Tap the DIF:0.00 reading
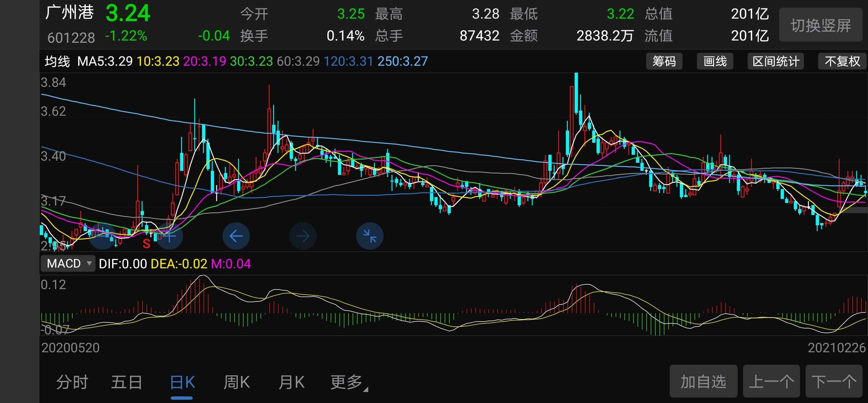 click(123, 264)
